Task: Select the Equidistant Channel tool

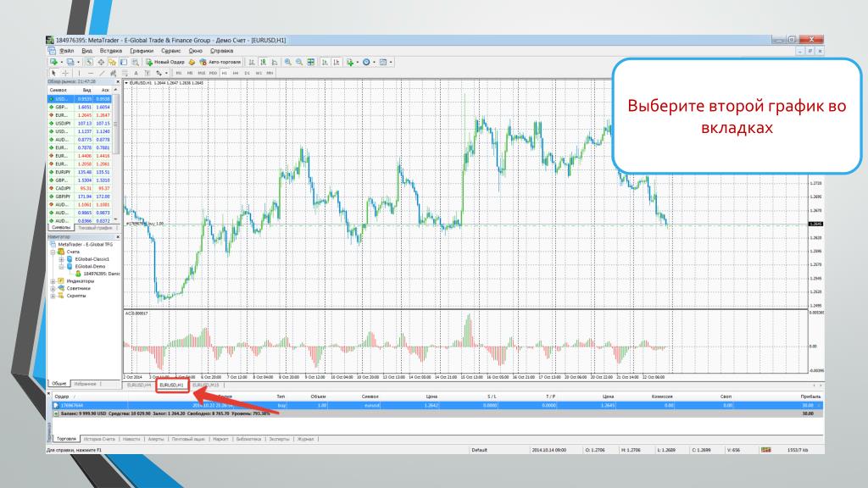Action: coord(114,73)
